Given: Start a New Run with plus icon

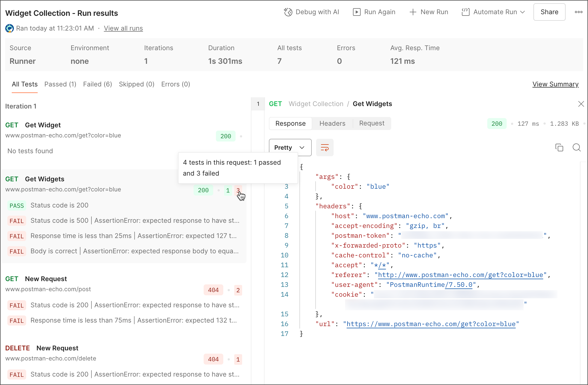Looking at the screenshot, I should pos(413,12).
